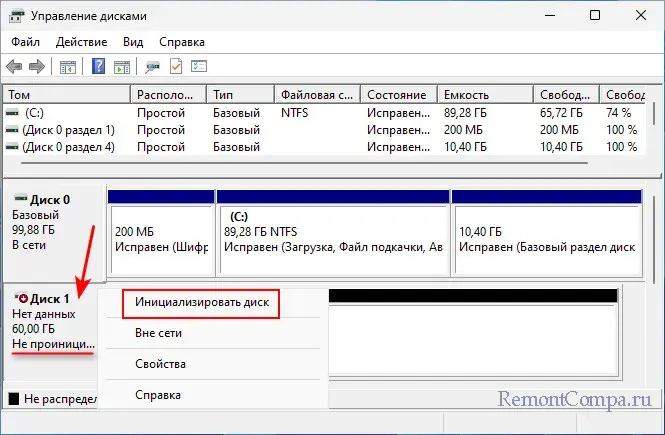665x435 pixels.
Task: Click the Не проиници... status text
Action: (x=53, y=344)
